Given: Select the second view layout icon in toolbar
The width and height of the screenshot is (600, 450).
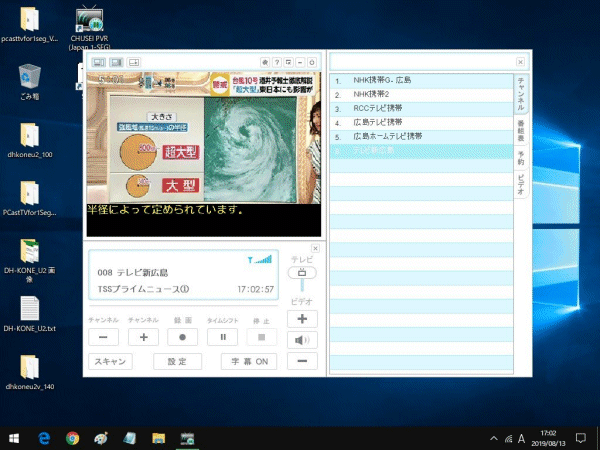Looking at the screenshot, I should [116, 62].
